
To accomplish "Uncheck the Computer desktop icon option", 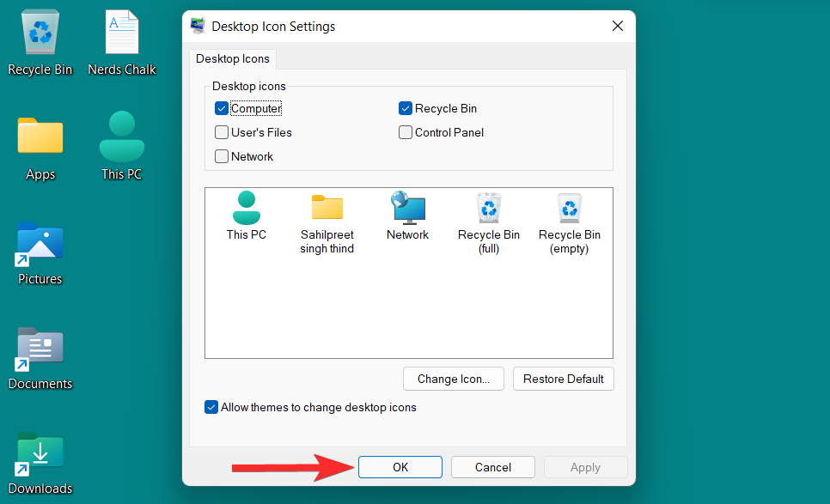I will click(222, 108).
